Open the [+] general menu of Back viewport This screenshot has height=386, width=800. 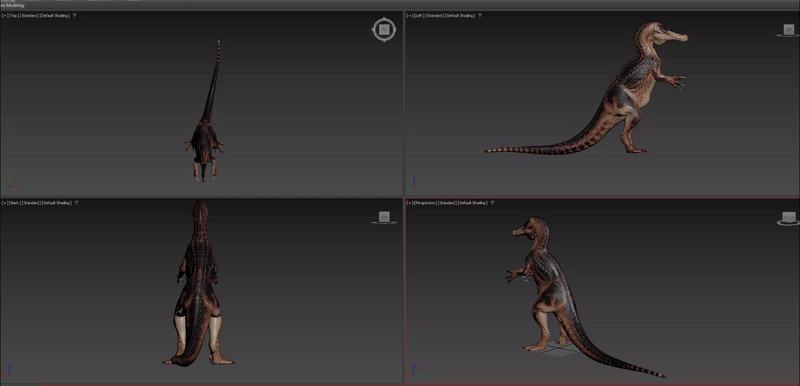pyautogui.click(x=5, y=203)
